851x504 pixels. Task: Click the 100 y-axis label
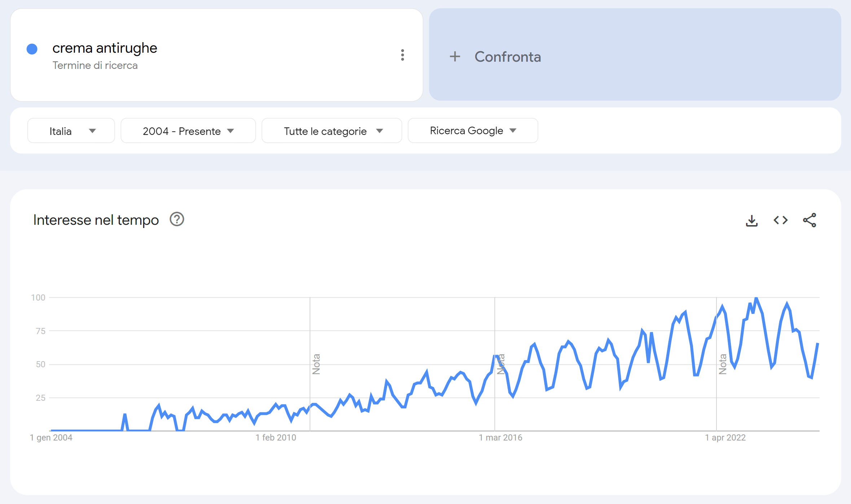(x=38, y=298)
